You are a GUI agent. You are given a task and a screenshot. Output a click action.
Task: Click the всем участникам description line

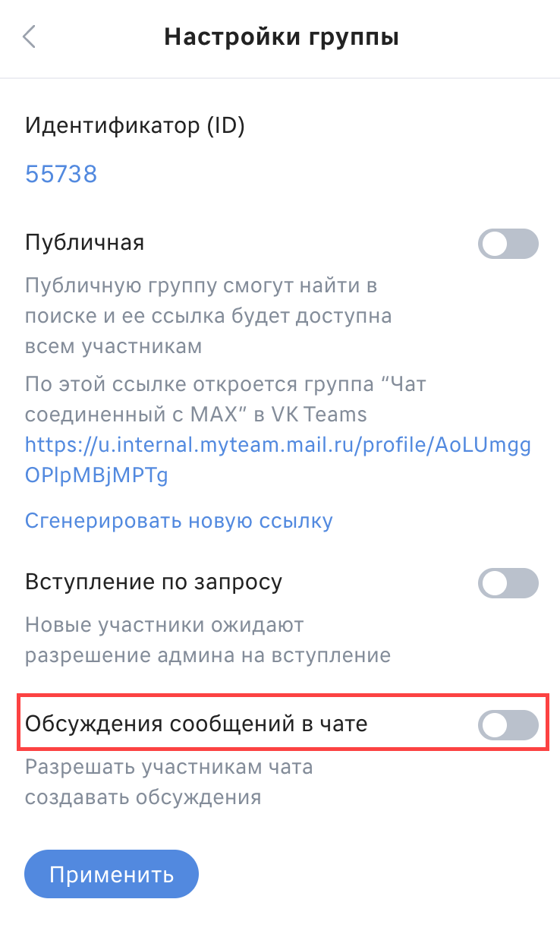click(x=114, y=347)
